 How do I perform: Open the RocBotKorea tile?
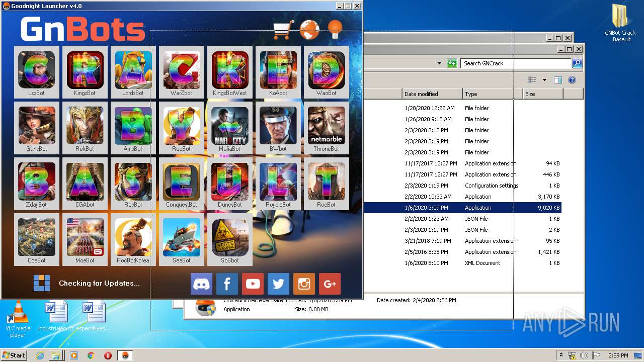click(133, 239)
